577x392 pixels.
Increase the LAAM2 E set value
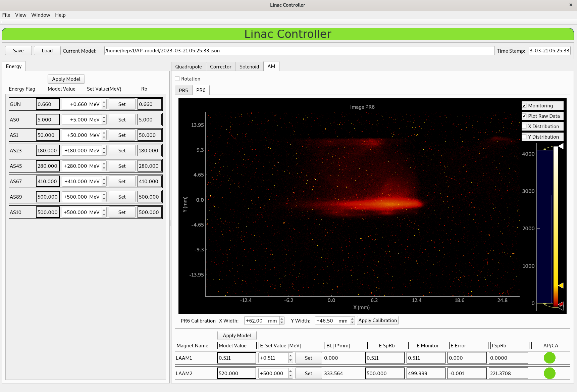coord(291,371)
